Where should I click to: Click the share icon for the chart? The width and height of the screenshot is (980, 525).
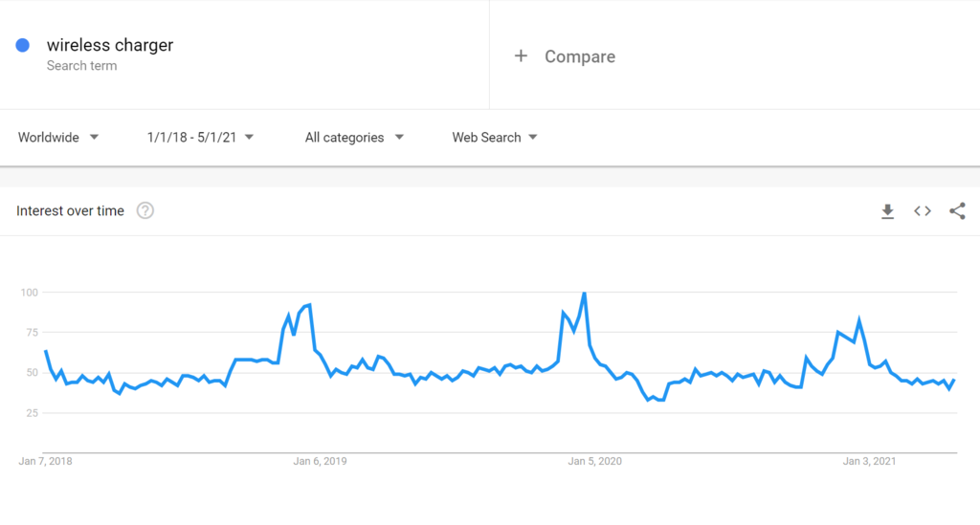coord(957,211)
